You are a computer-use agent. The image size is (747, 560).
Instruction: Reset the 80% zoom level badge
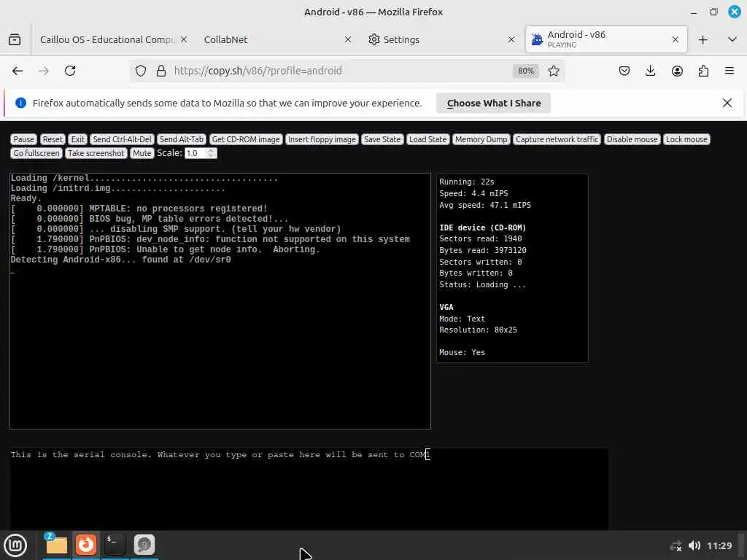[x=526, y=71]
